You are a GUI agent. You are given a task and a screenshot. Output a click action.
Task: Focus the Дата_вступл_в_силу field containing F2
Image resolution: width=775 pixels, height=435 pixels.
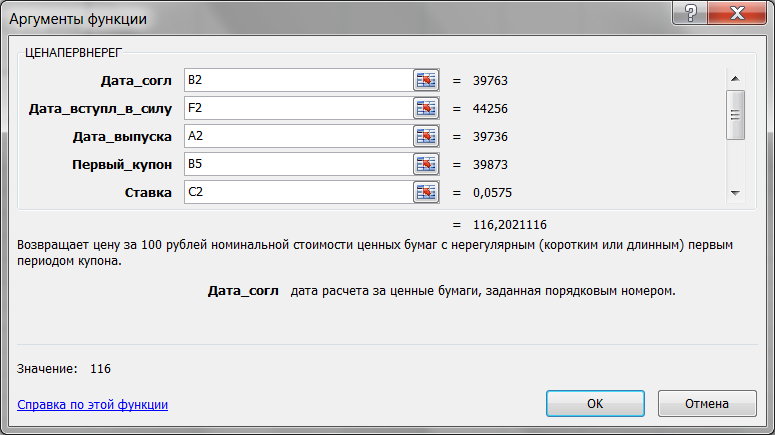[x=299, y=108]
